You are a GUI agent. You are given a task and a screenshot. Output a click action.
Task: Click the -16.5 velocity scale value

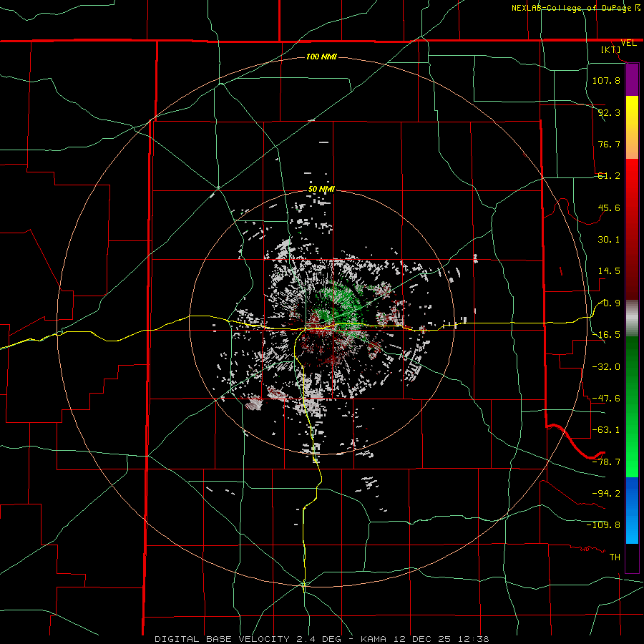pyautogui.click(x=606, y=335)
